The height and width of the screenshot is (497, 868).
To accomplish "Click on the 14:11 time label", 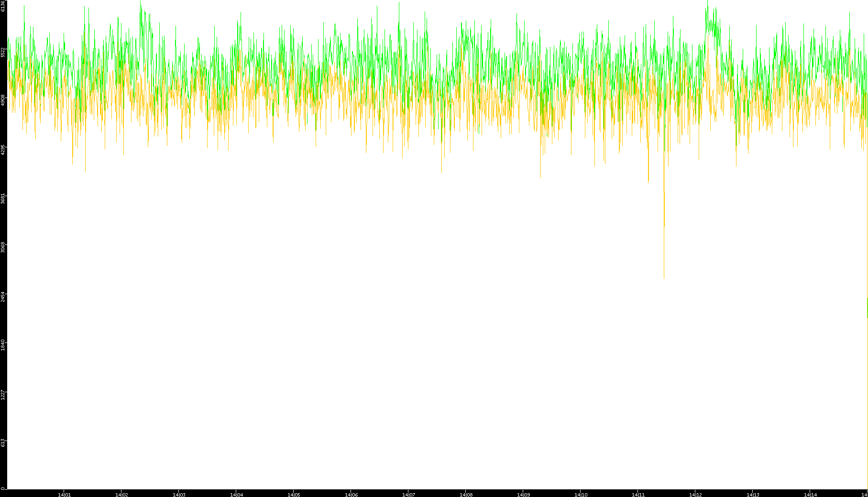I will click(x=638, y=495).
